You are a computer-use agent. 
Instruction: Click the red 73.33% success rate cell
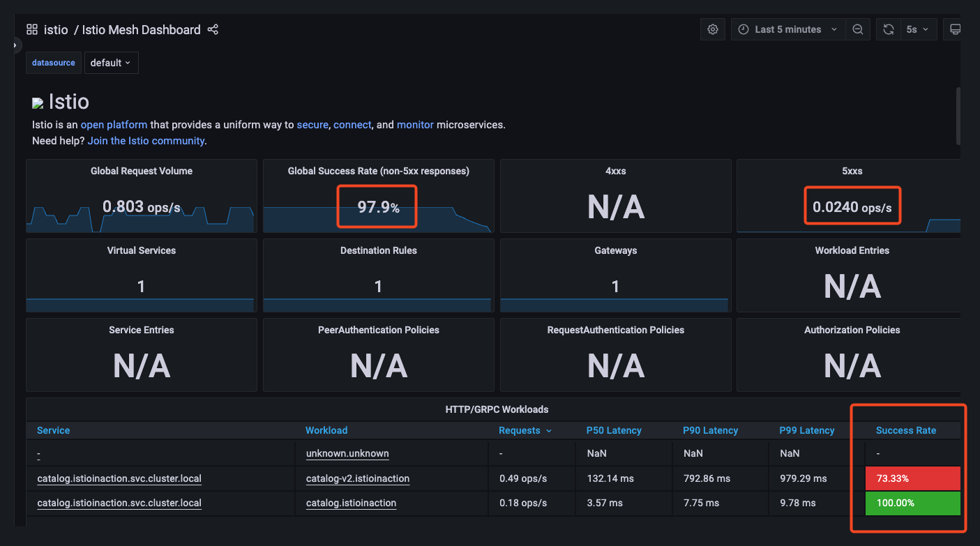(912, 478)
